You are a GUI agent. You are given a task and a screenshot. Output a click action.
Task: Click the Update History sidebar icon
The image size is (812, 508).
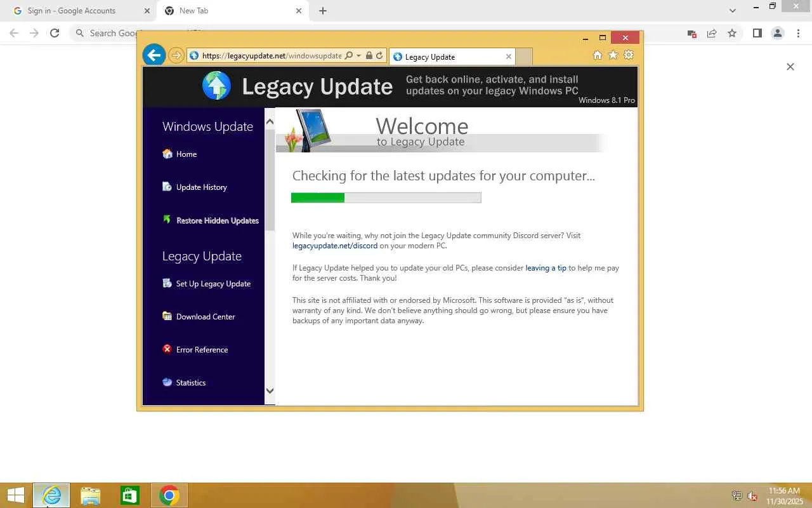(x=167, y=187)
